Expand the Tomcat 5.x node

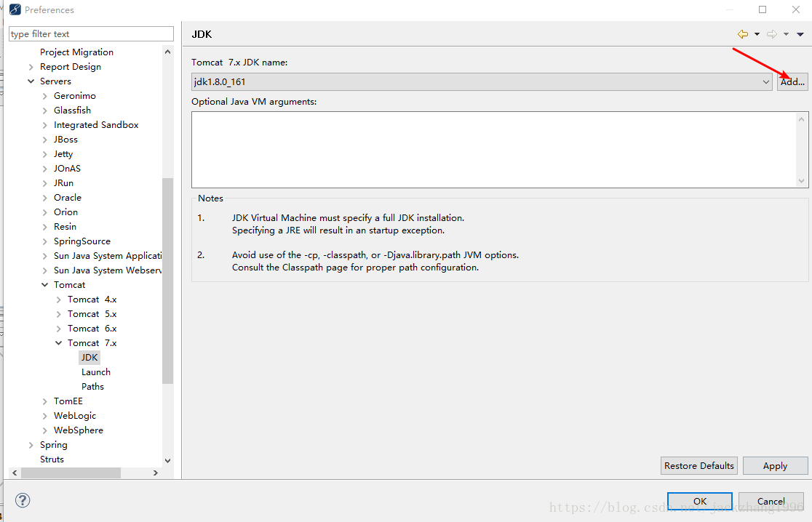point(58,314)
